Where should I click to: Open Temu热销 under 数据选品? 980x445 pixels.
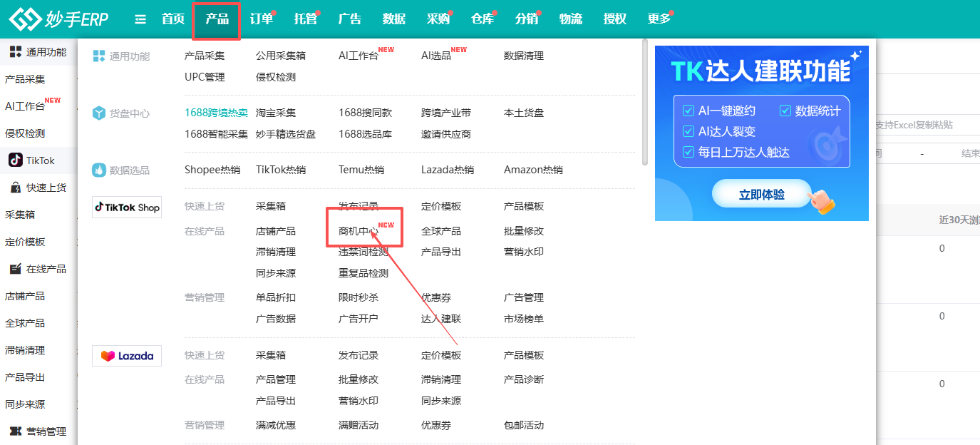point(361,170)
